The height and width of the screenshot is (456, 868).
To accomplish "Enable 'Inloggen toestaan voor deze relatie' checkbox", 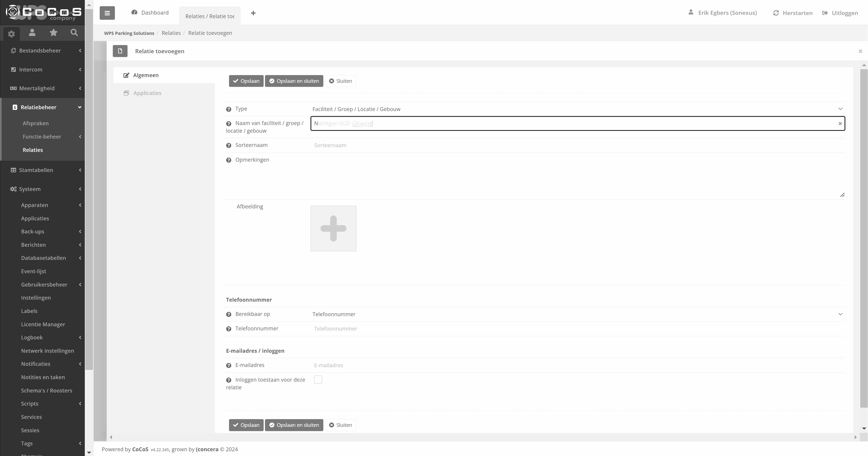I will point(318,379).
